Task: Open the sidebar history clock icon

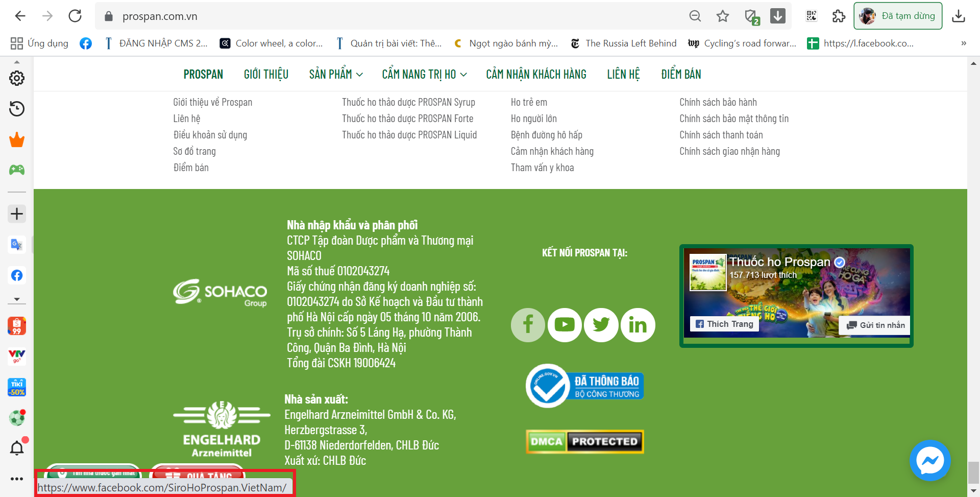Action: pyautogui.click(x=17, y=109)
